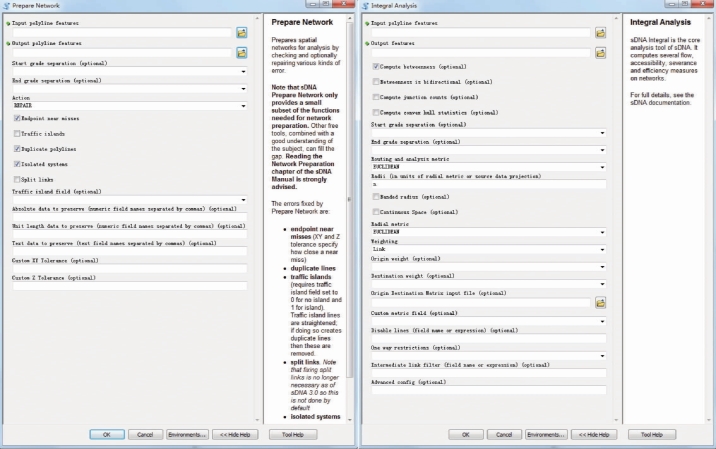Click Cancel in Prepare Network window
Viewport: 716px width, 449px height.
(145, 434)
